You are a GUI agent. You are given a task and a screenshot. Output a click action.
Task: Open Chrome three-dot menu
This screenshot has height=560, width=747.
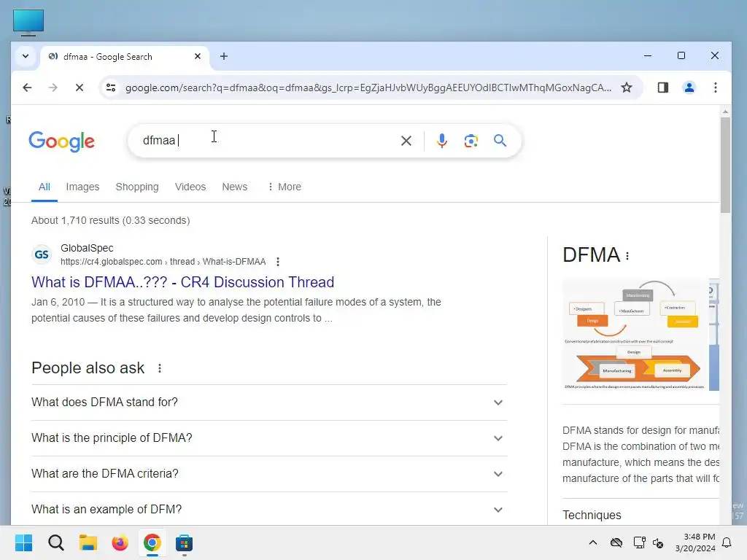coord(715,87)
